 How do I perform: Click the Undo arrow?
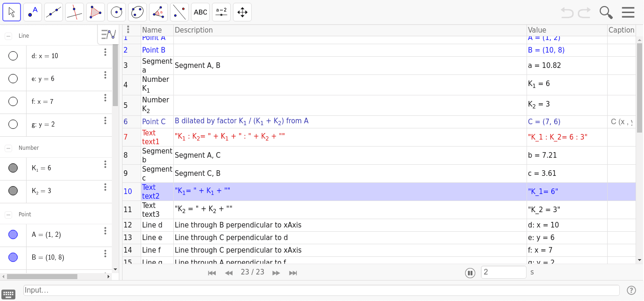tap(567, 12)
